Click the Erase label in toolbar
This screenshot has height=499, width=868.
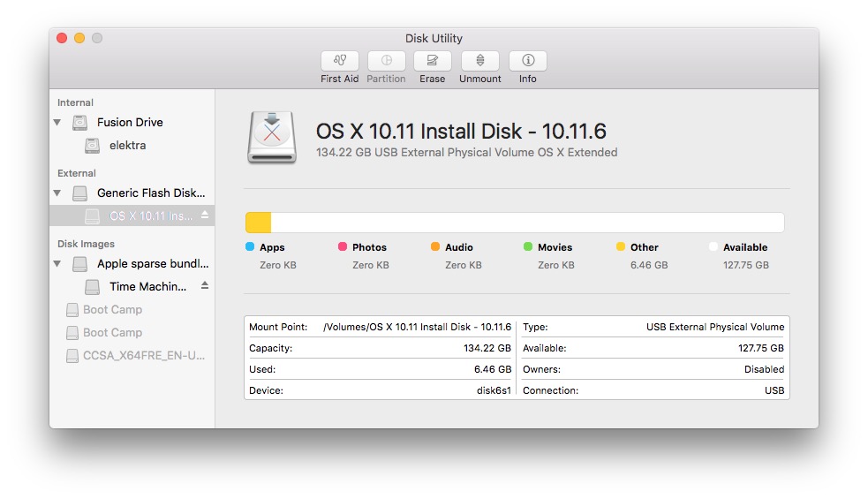click(x=433, y=79)
